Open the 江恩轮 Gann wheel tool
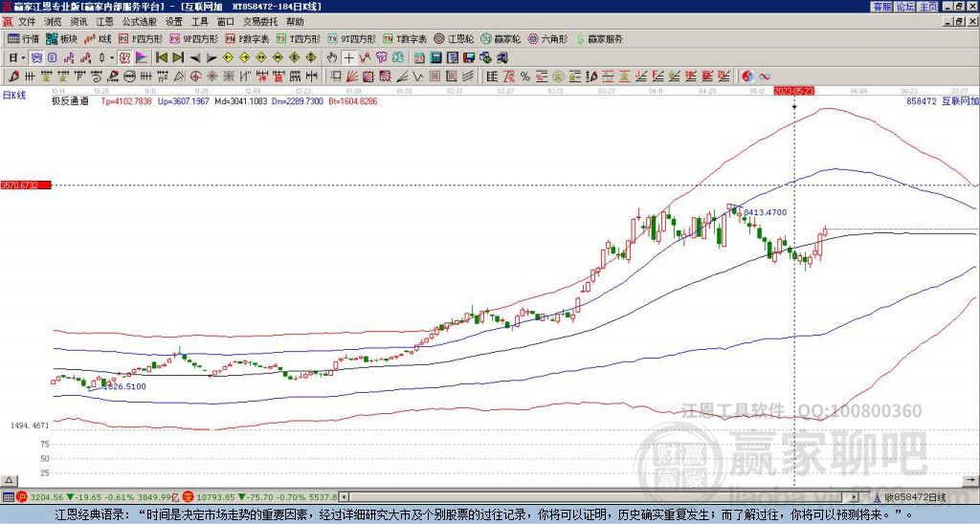 tap(462, 39)
